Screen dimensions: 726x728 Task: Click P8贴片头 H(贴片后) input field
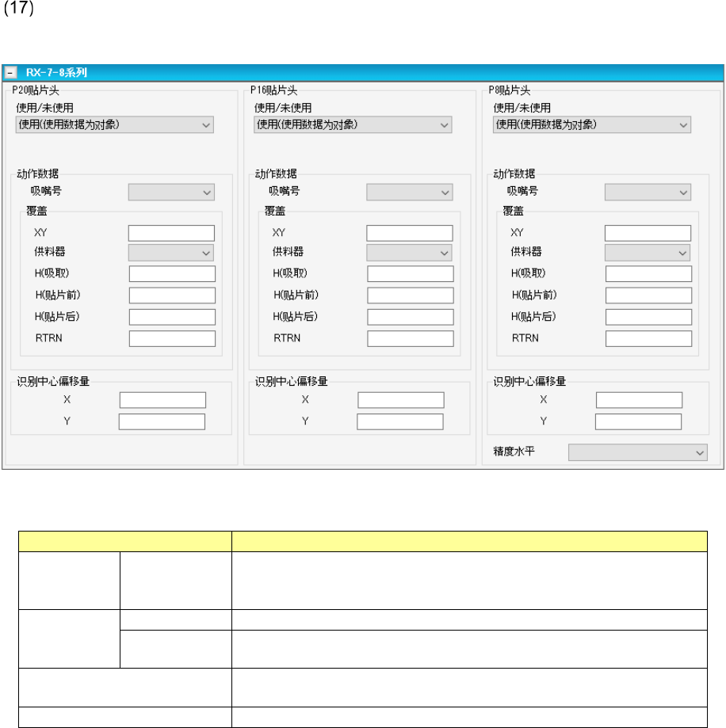pyautogui.click(x=649, y=317)
